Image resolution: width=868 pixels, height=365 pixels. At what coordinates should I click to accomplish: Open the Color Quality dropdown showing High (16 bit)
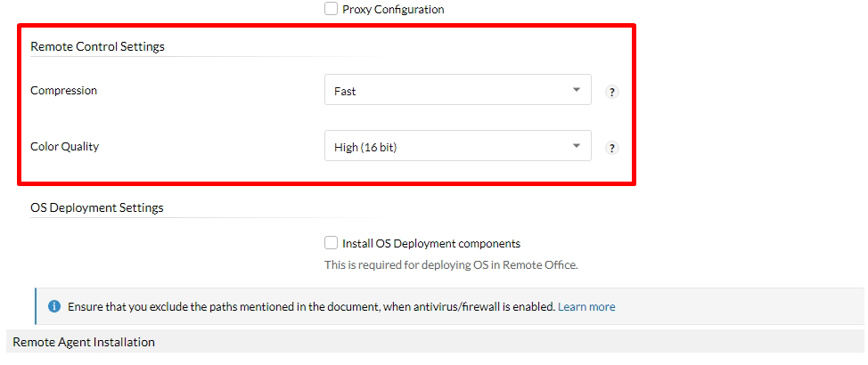coord(458,146)
